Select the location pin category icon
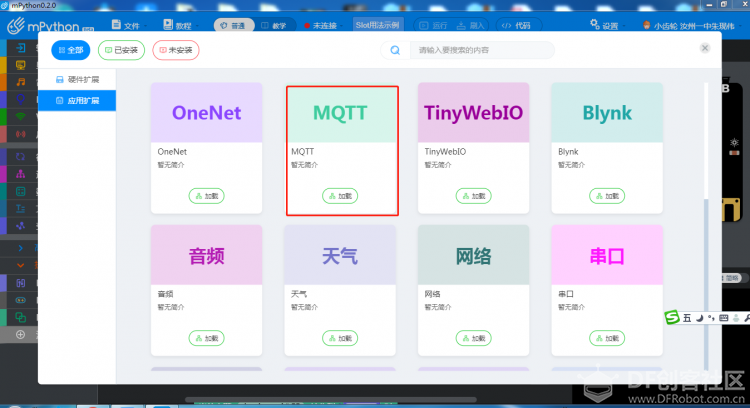Image resolution: width=750 pixels, height=408 pixels. [x=21, y=99]
